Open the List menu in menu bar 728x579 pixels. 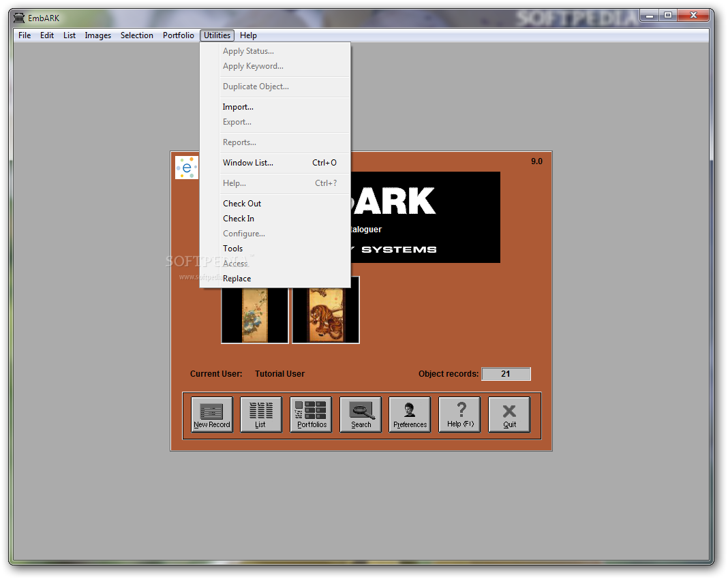coord(70,35)
